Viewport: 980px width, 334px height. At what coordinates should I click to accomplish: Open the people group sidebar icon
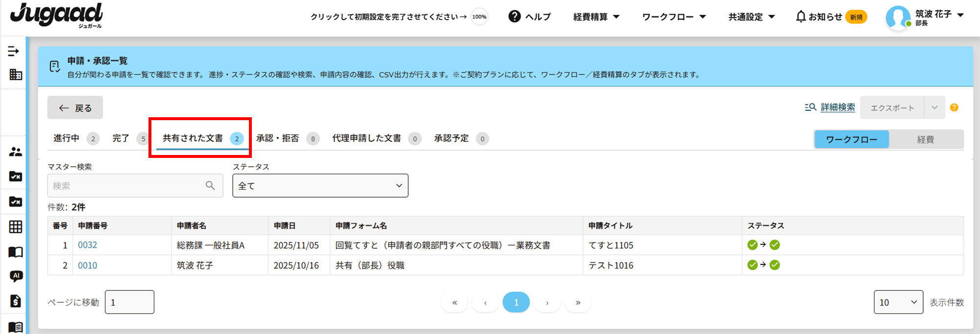coord(15,152)
